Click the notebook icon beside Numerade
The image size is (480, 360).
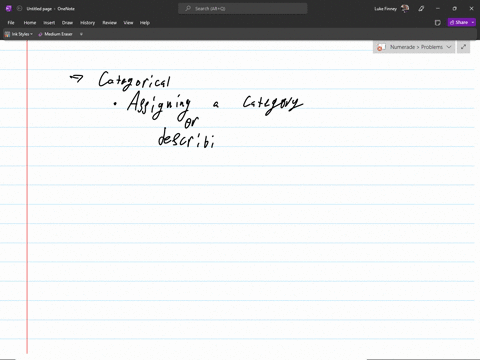(x=381, y=47)
